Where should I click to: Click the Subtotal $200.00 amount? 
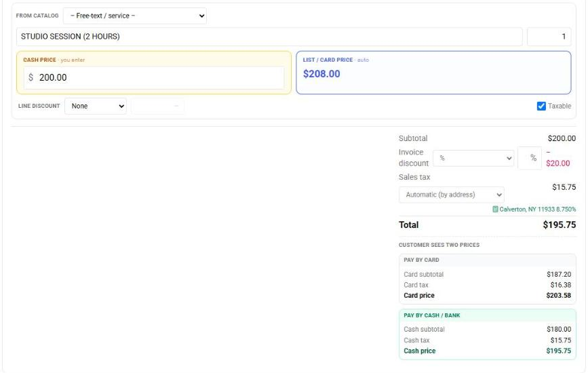[x=562, y=138]
